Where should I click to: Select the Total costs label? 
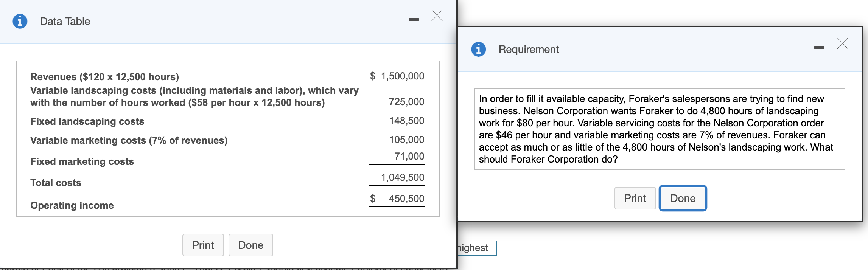coord(56,183)
